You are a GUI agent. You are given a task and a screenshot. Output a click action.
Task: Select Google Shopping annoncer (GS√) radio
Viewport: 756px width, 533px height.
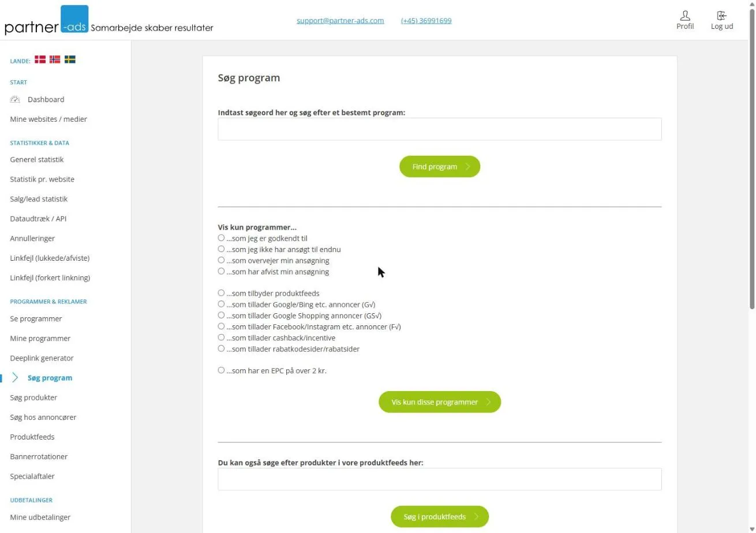coord(221,315)
